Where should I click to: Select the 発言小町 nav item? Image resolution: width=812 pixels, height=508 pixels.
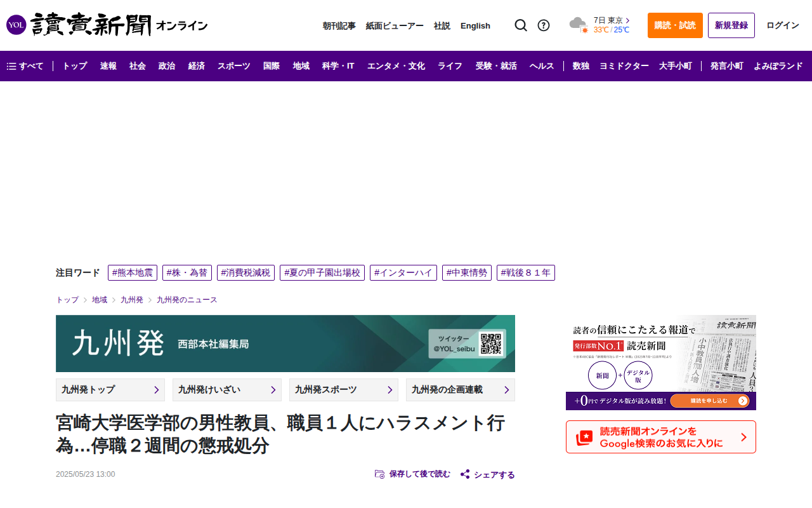coord(726,66)
